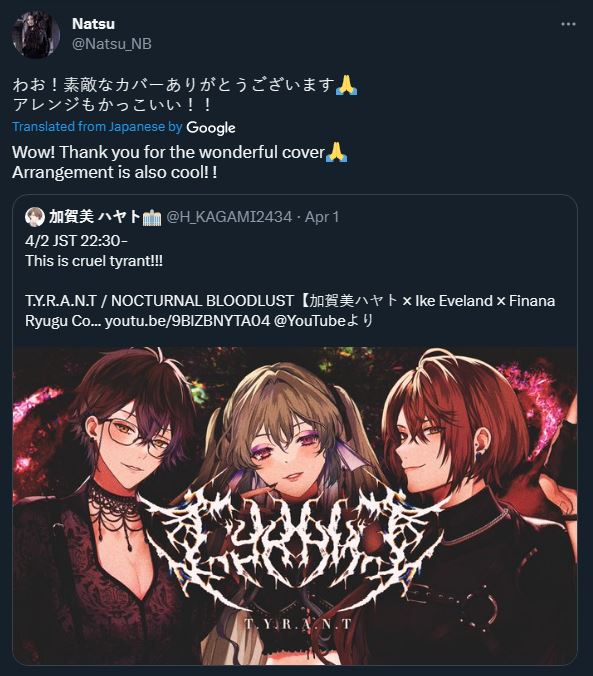593x676 pixels.
Task: Click the @YouTube mention
Action: point(310,321)
